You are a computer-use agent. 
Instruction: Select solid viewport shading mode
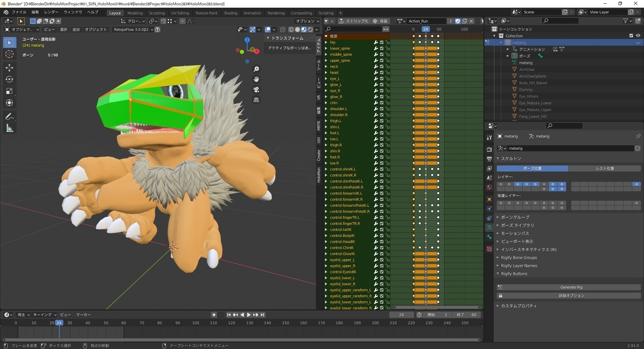coord(298,30)
